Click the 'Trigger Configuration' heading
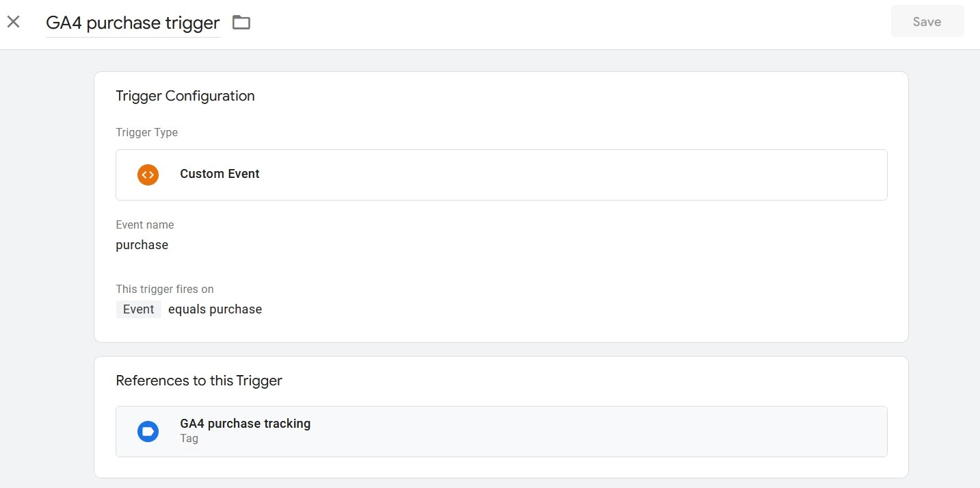The width and height of the screenshot is (980, 488). (185, 96)
